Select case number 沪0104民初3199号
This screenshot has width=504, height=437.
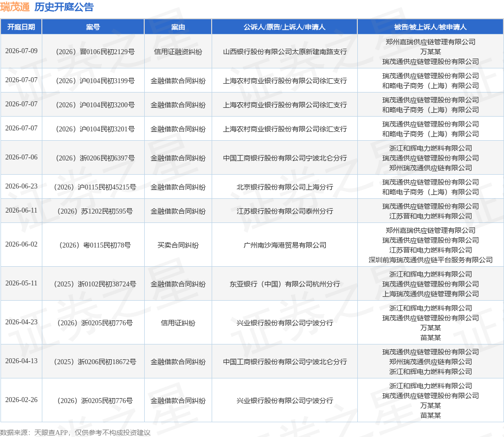[95, 81]
